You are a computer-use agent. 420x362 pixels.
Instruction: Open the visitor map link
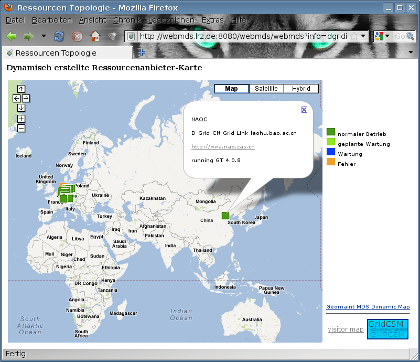tap(345, 329)
